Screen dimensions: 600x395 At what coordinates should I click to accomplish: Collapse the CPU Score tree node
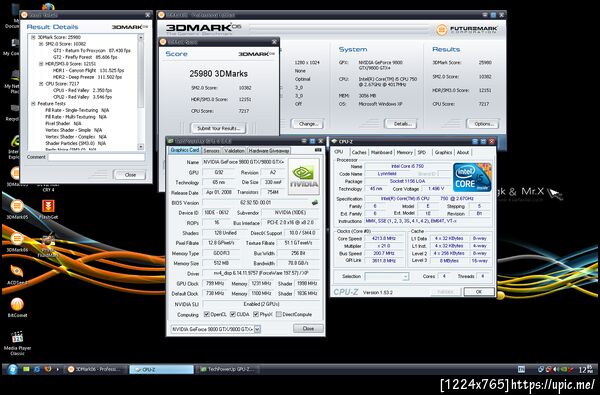pyautogui.click(x=41, y=84)
